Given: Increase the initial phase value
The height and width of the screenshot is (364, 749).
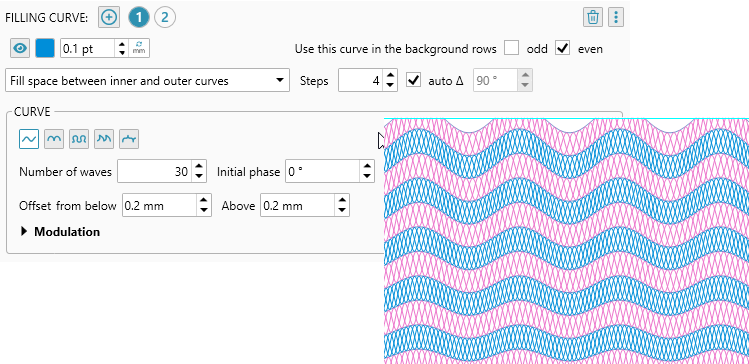Looking at the screenshot, I should (367, 167).
